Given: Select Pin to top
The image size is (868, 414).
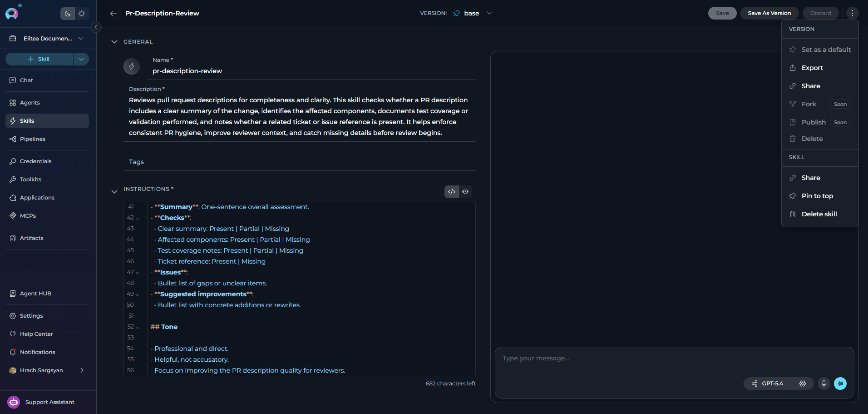Looking at the screenshot, I should click(820, 196).
